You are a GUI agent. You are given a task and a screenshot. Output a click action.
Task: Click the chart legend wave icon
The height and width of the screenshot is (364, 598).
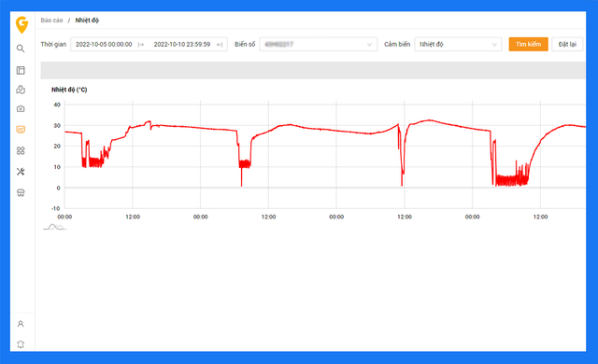click(55, 227)
